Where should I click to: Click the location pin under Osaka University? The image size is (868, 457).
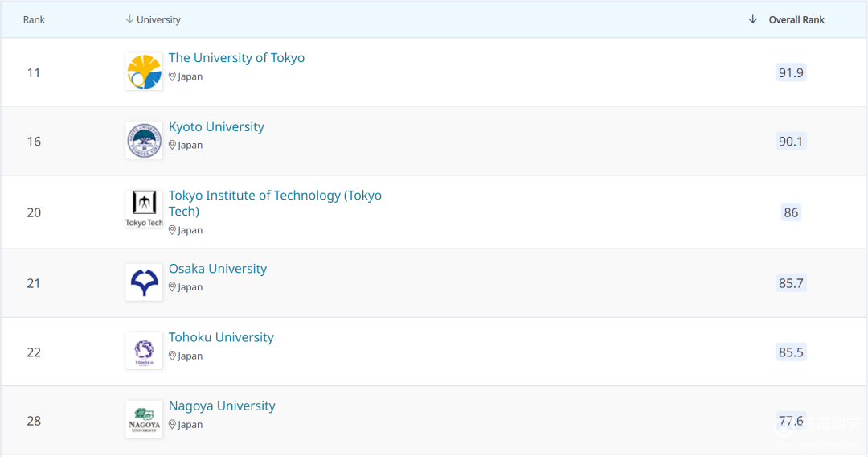[x=172, y=287]
